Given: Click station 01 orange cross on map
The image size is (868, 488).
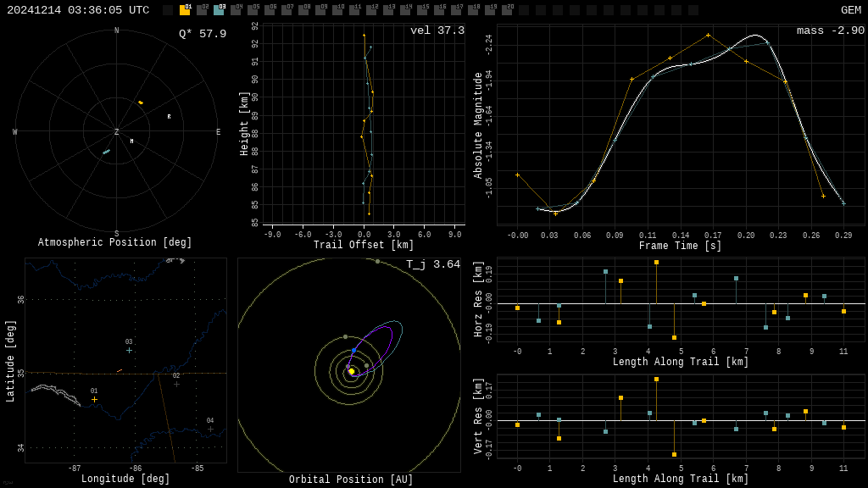Looking at the screenshot, I should [x=94, y=399].
